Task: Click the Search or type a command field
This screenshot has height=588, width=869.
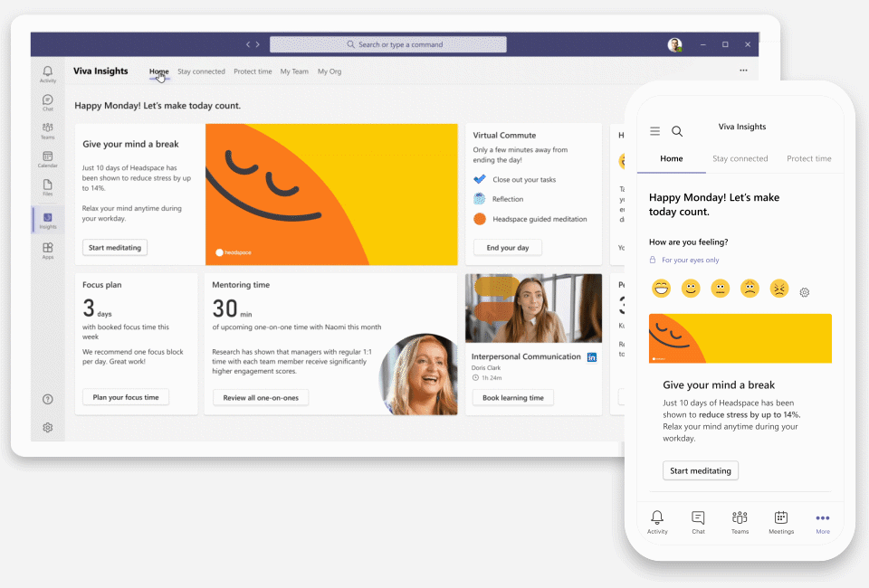Action: tap(389, 43)
